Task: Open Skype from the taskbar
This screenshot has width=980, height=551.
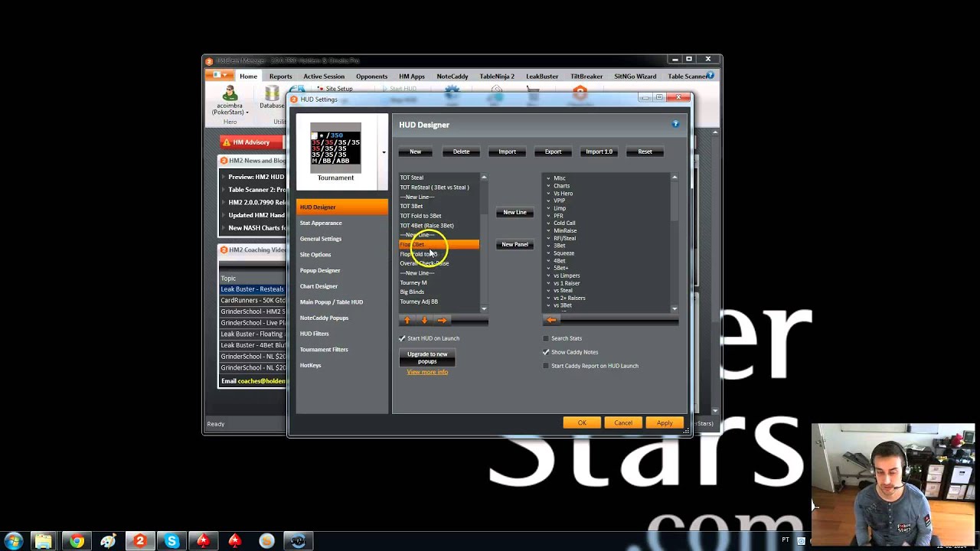Action: (x=171, y=541)
